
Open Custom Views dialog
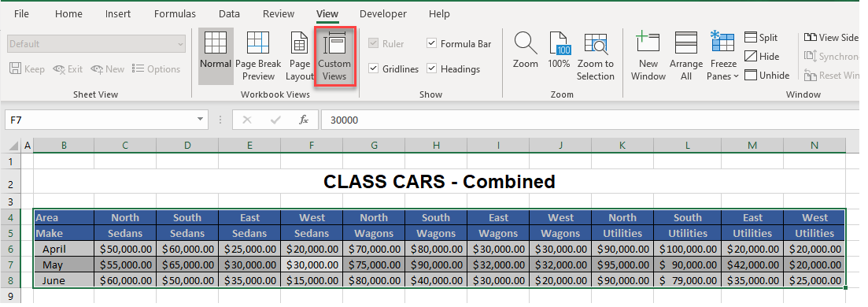pyautogui.click(x=334, y=57)
